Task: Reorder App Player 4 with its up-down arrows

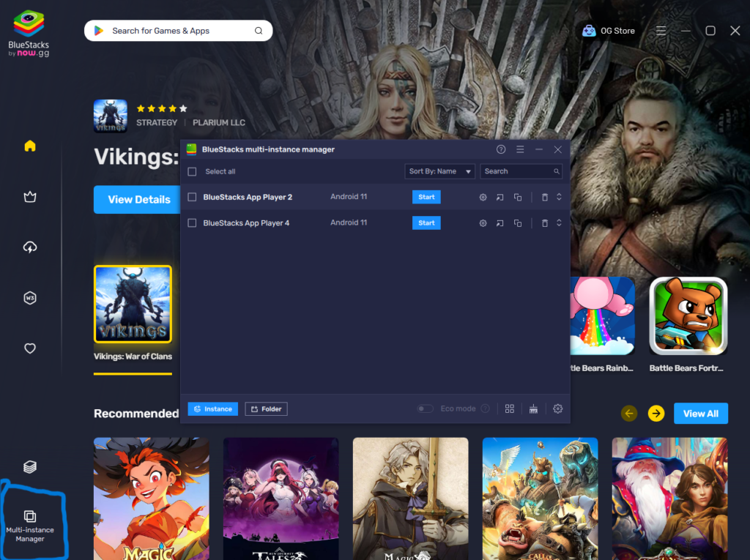Action: [x=559, y=223]
